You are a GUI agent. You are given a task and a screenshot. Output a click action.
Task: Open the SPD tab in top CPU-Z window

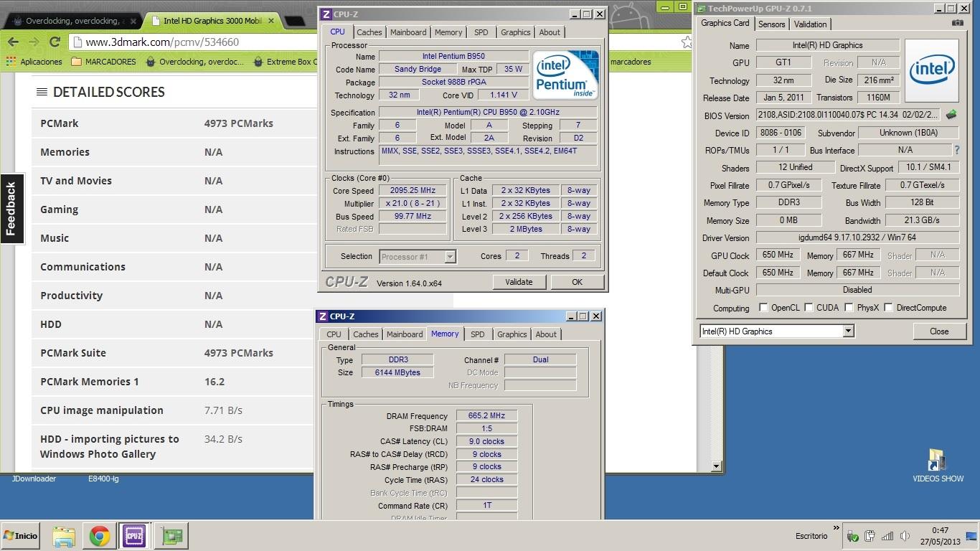click(481, 32)
